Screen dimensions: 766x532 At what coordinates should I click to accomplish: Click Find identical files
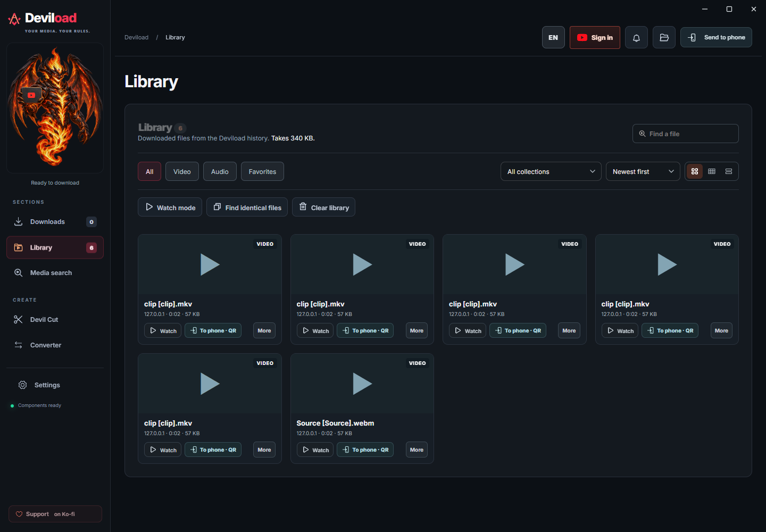click(x=247, y=207)
